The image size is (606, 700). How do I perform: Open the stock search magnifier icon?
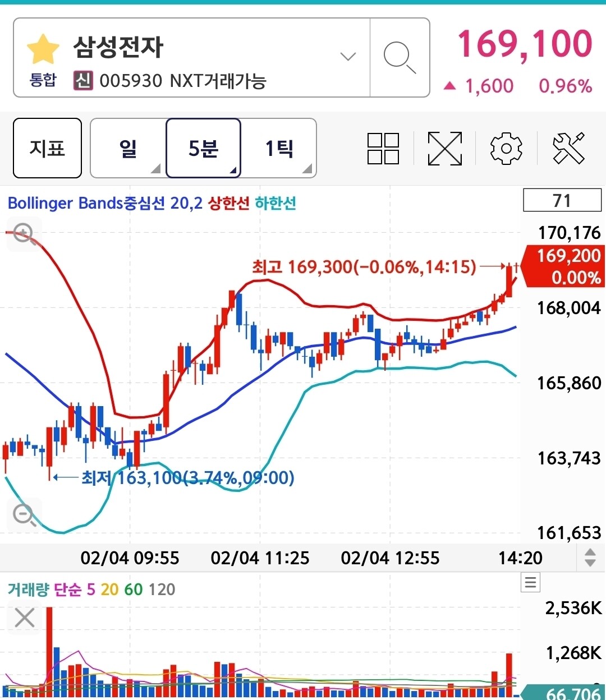400,57
